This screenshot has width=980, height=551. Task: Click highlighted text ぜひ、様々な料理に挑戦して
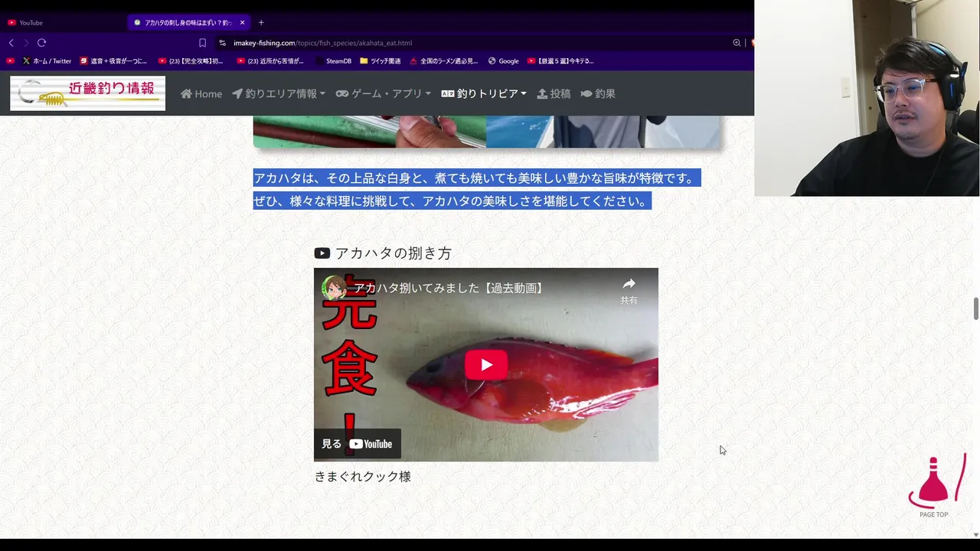coord(452,201)
